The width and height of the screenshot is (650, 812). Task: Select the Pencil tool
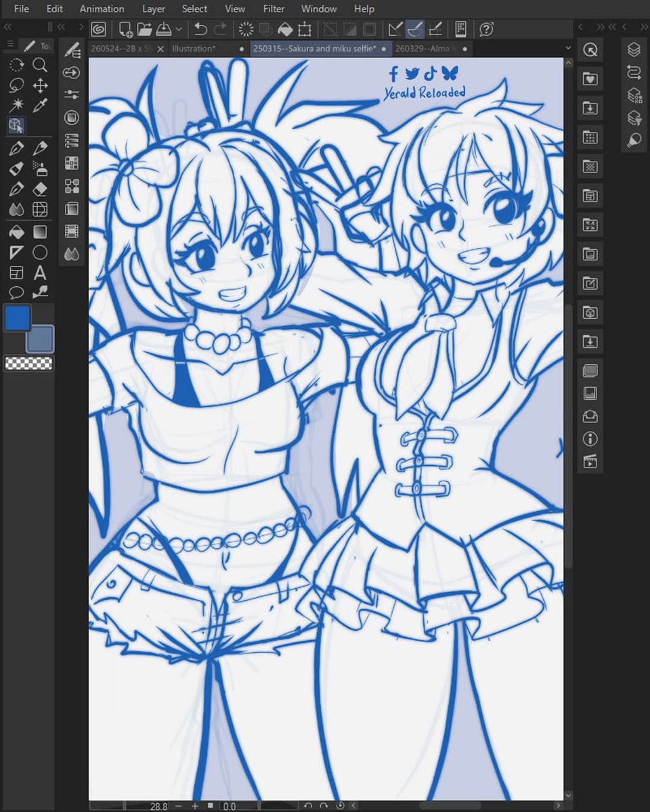click(40, 148)
